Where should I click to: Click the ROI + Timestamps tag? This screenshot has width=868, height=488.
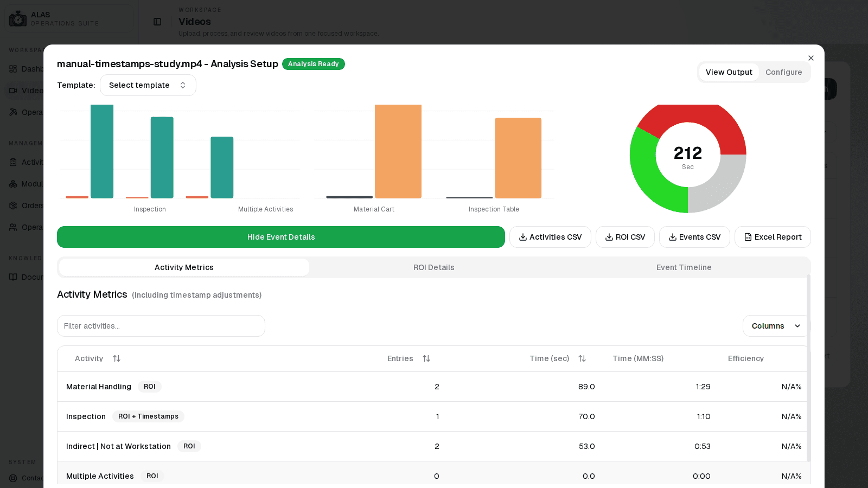[148, 416]
